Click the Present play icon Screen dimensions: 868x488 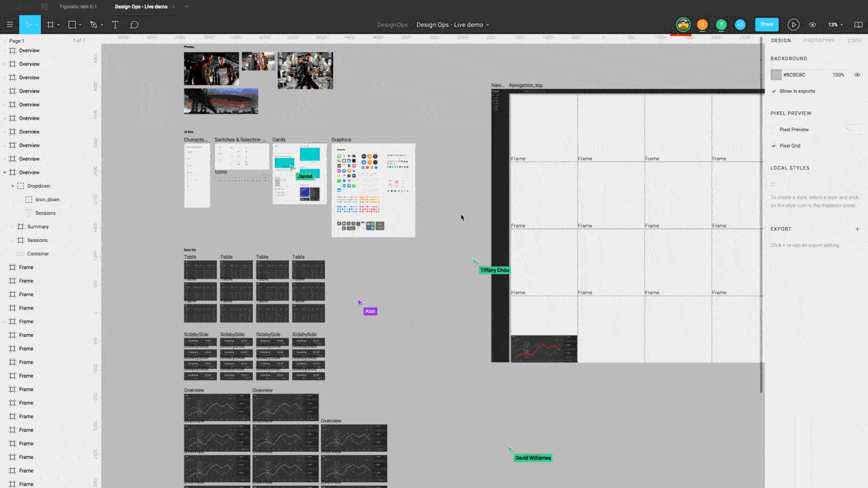793,24
